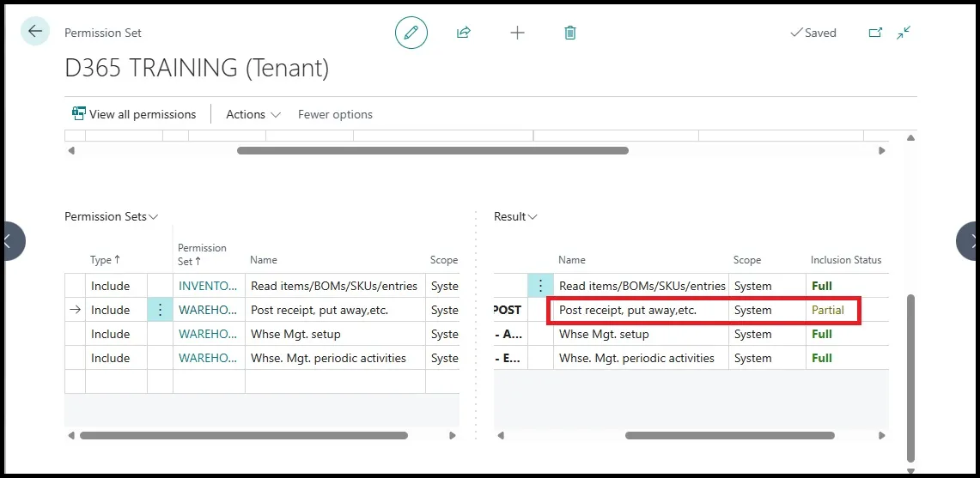Image resolution: width=980 pixels, height=478 pixels.
Task: Open WAREHO... link for Post receipt row
Action: (208, 310)
